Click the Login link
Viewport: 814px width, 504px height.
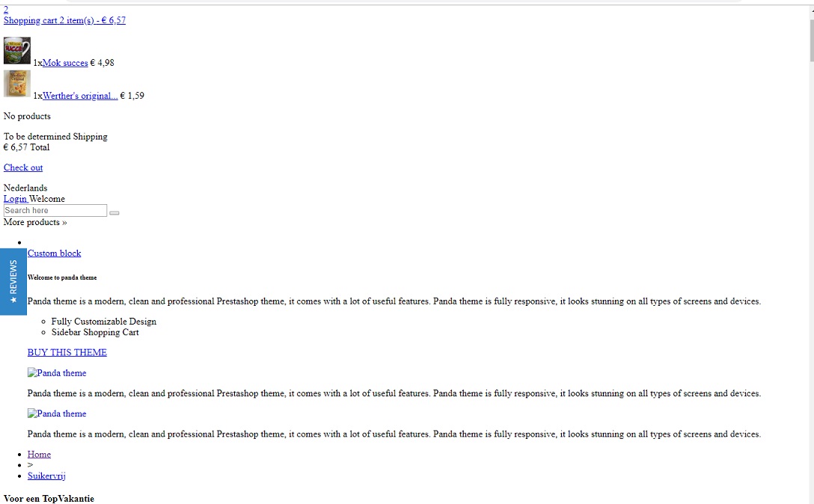point(15,199)
